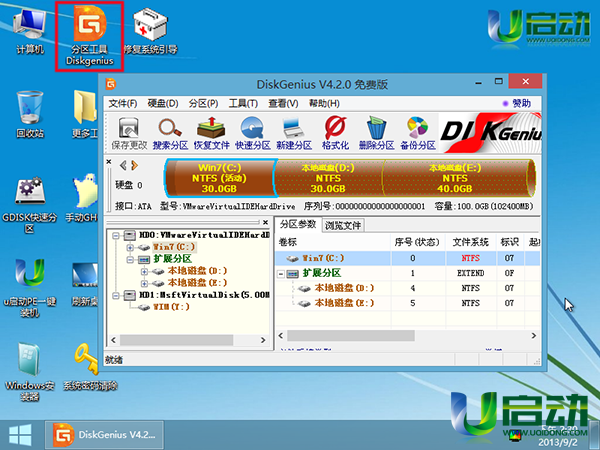Select the 系统密码清除 key icon
The height and width of the screenshot is (450, 600).
[x=90, y=367]
